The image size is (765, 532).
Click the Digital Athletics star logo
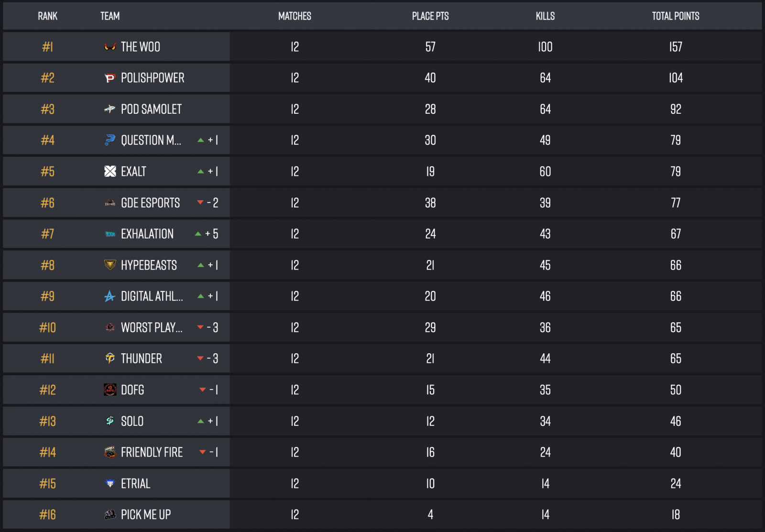coord(110,296)
